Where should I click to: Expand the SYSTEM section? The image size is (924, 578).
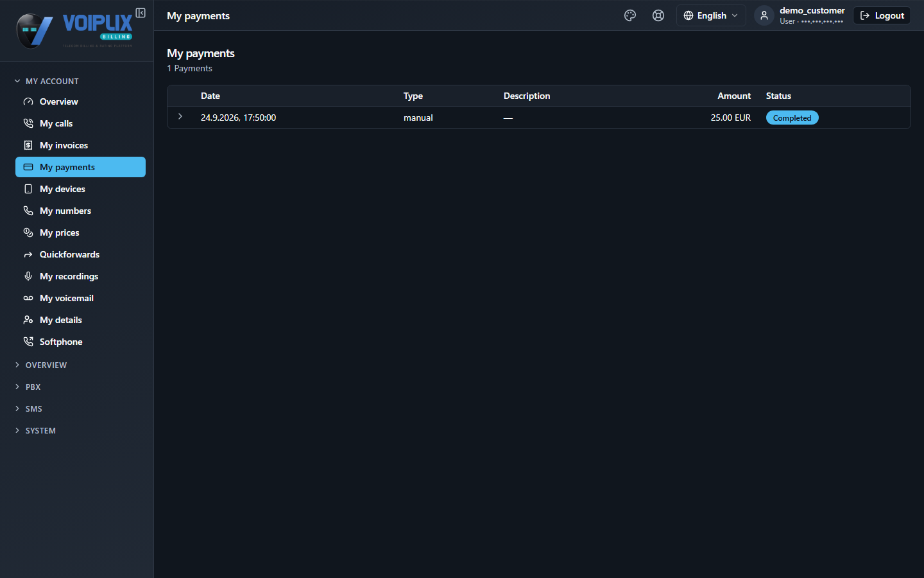click(35, 430)
